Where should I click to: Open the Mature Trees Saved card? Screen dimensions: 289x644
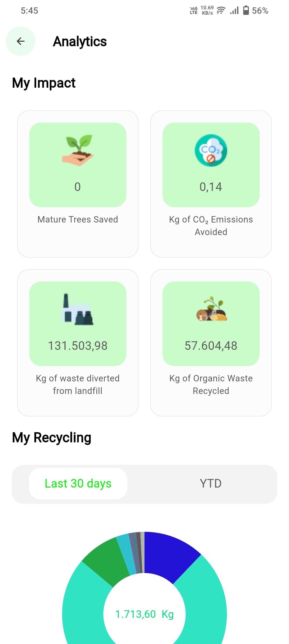click(x=78, y=184)
